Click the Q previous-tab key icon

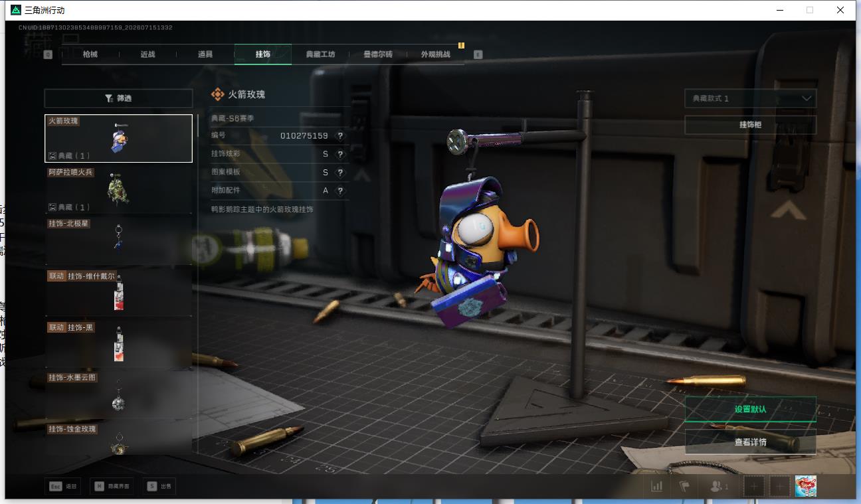(48, 54)
